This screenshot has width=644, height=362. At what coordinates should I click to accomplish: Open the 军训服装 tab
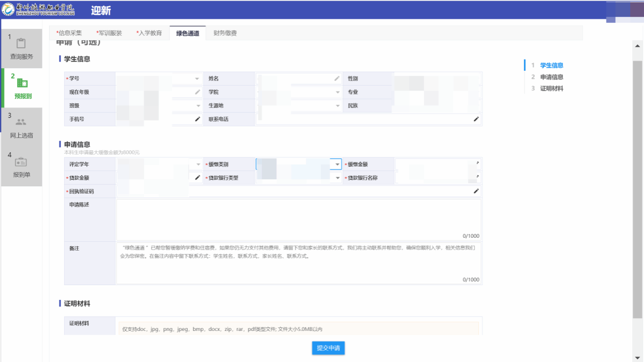[x=109, y=33]
